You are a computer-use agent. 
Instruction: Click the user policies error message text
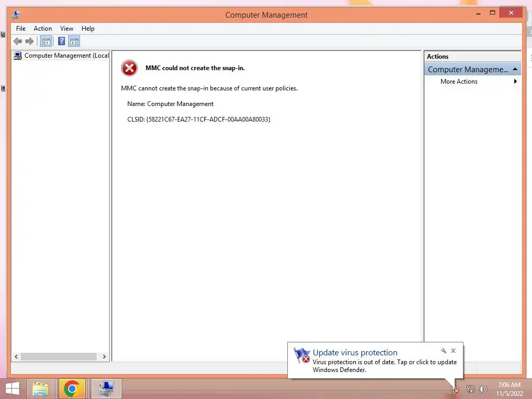pos(209,88)
